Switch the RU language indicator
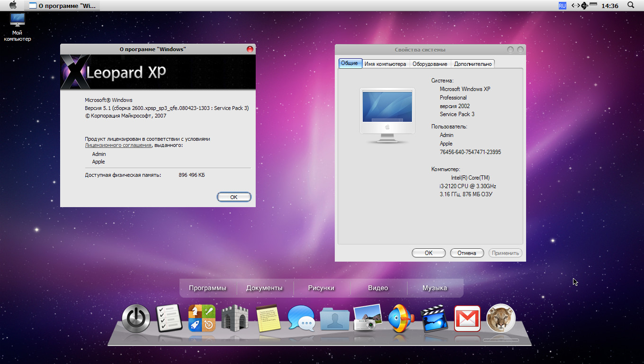The image size is (644, 364). click(x=562, y=6)
